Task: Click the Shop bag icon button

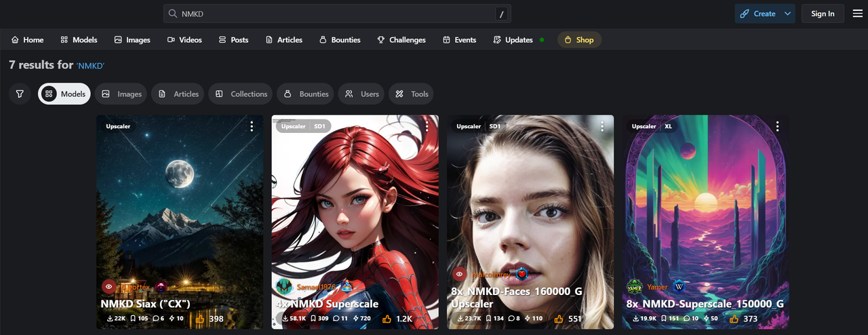Action: pyautogui.click(x=578, y=40)
